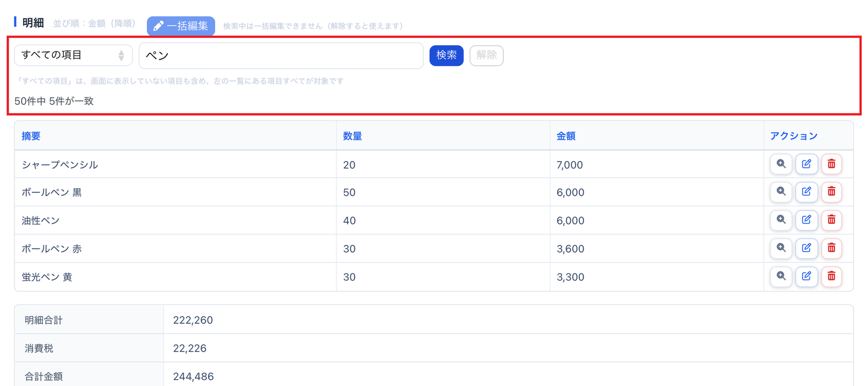
Task: Click the 消費税 value 22,226
Action: click(x=190, y=349)
